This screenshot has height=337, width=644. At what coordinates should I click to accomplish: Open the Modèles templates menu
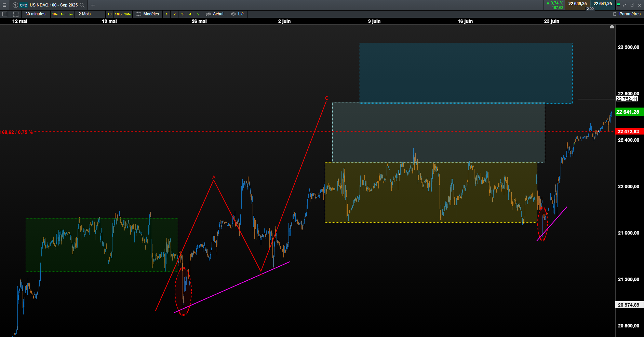[148, 14]
